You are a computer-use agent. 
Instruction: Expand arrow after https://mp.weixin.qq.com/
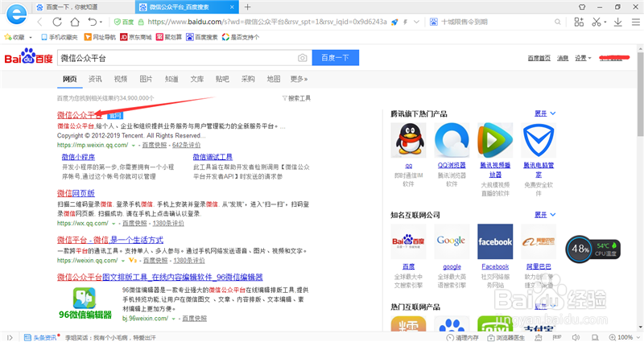[133, 146]
